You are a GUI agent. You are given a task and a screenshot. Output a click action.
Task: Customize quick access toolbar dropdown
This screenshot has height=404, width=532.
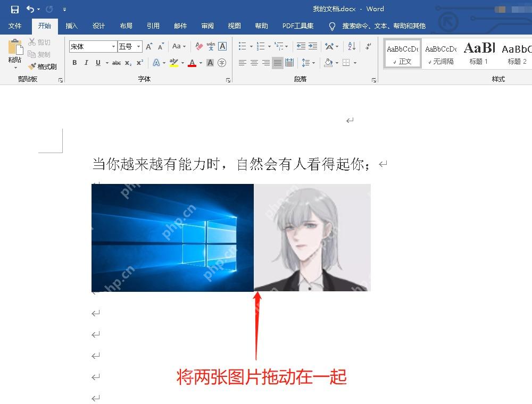pyautogui.click(x=64, y=10)
